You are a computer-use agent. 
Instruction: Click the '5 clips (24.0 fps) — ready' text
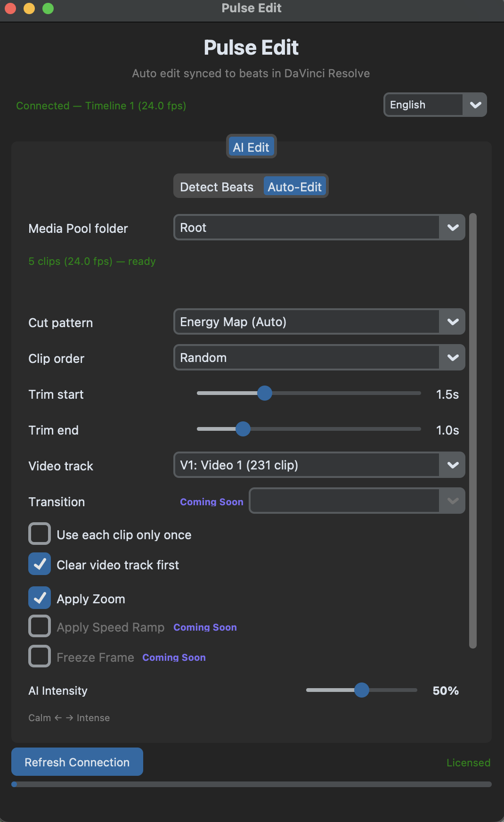pyautogui.click(x=92, y=261)
